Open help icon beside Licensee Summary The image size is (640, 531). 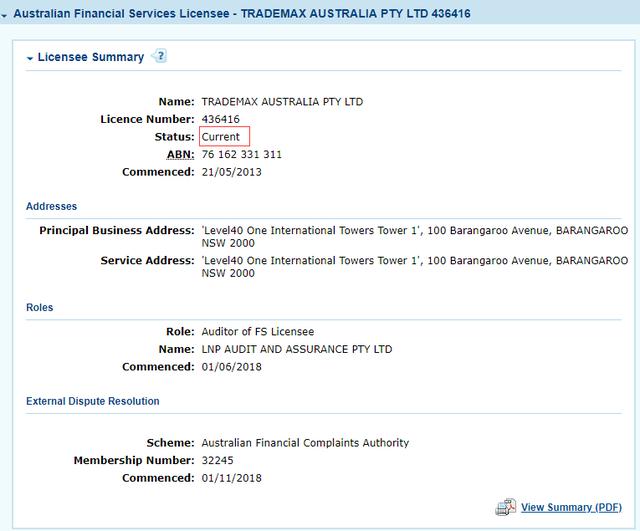[160, 57]
